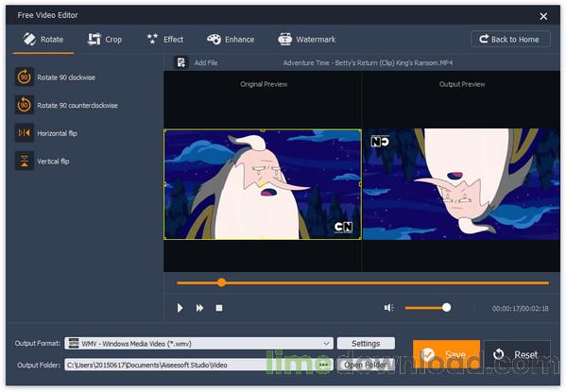This screenshot has height=392, width=566.
Task: Click the Enhance palette icon
Action: click(x=214, y=39)
